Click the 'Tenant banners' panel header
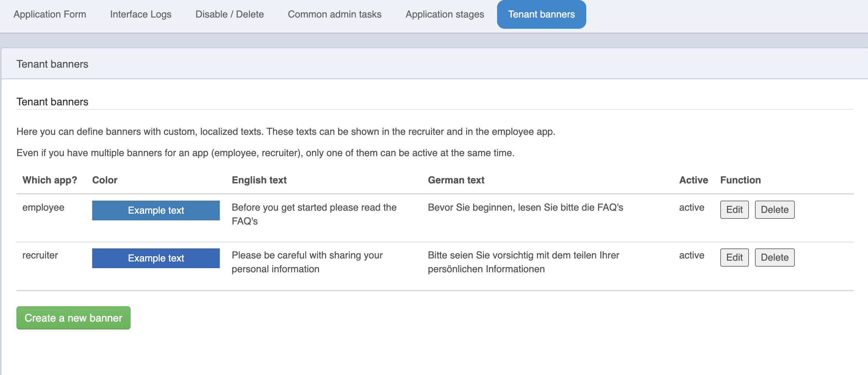Image resolution: width=868 pixels, height=375 pixels. 52,64
